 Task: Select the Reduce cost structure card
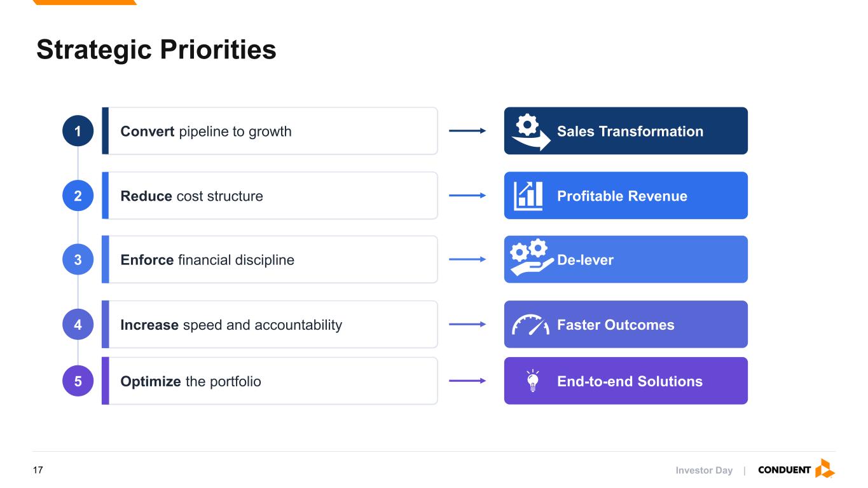pos(270,196)
